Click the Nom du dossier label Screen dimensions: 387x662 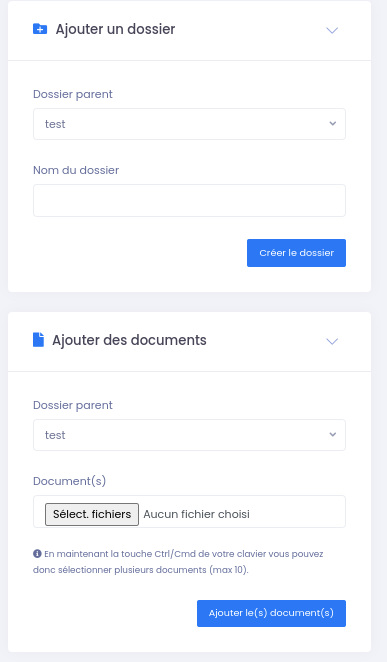(x=76, y=170)
